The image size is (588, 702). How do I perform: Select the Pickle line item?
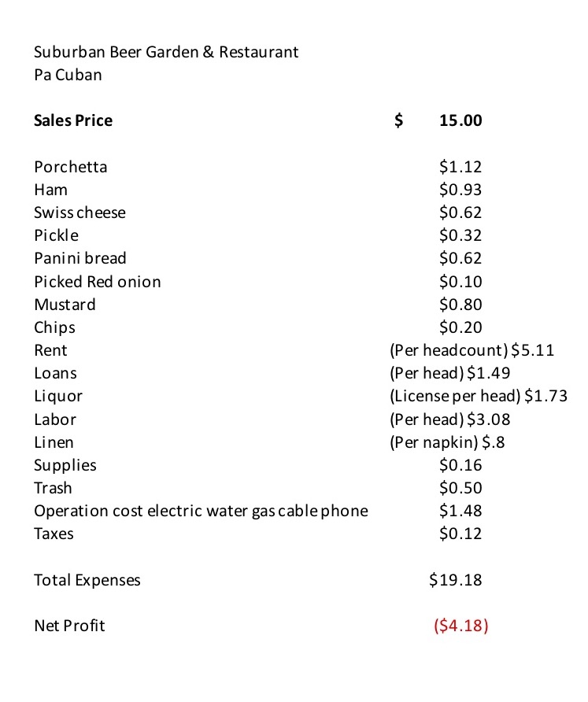click(x=56, y=235)
